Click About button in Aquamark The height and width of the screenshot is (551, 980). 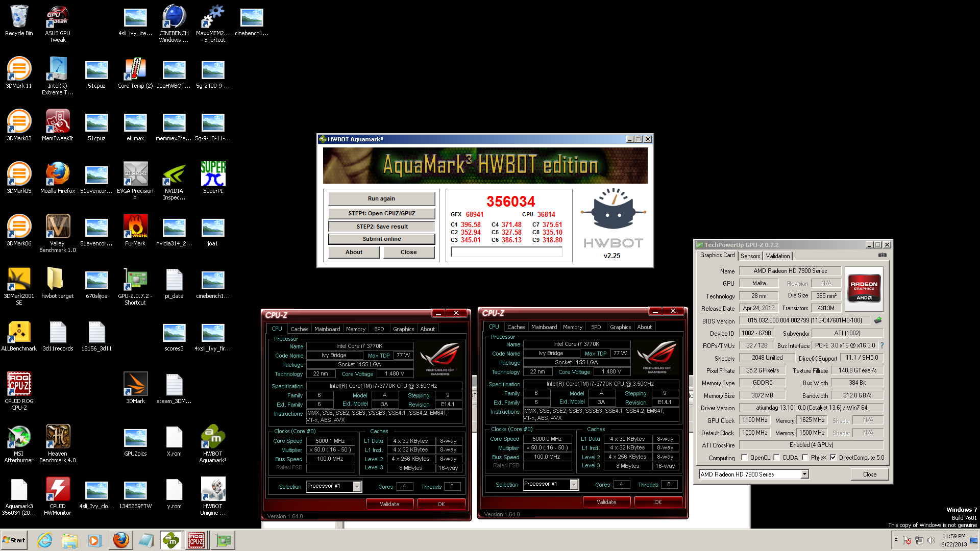tap(354, 252)
